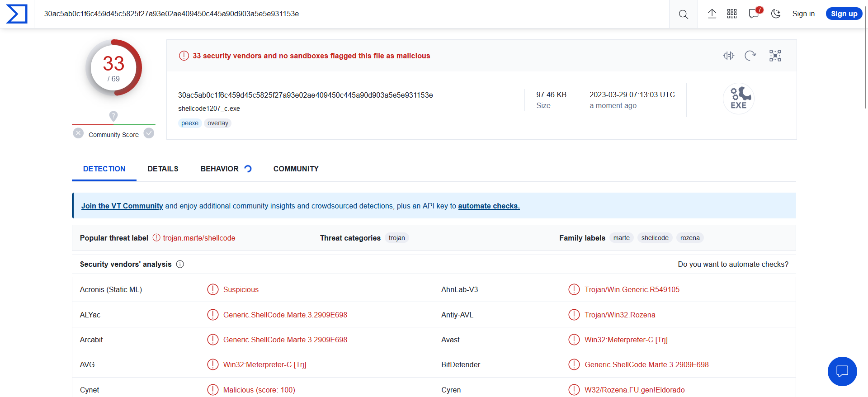Click the shellcode family label
The width and height of the screenshot is (868, 397).
pos(655,238)
